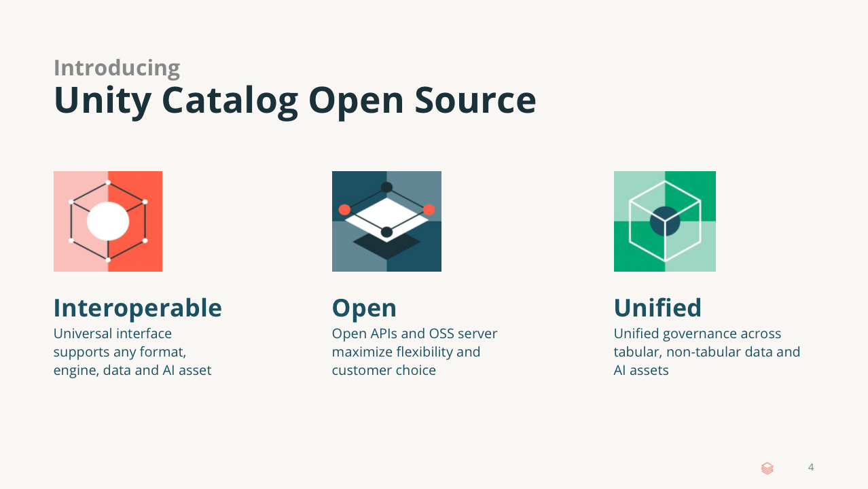Click the 'Open APIs and OSS server' description
This screenshot has width=868, height=489.
pyautogui.click(x=414, y=352)
